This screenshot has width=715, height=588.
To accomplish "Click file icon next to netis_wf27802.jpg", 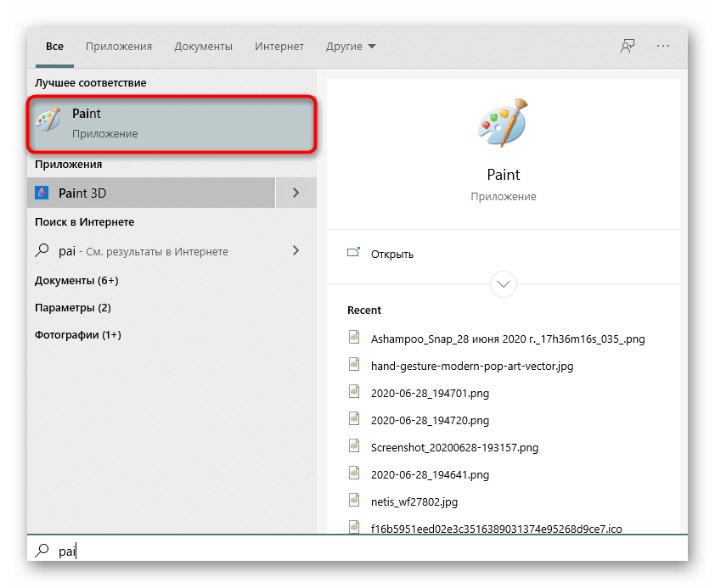I will 355,501.
